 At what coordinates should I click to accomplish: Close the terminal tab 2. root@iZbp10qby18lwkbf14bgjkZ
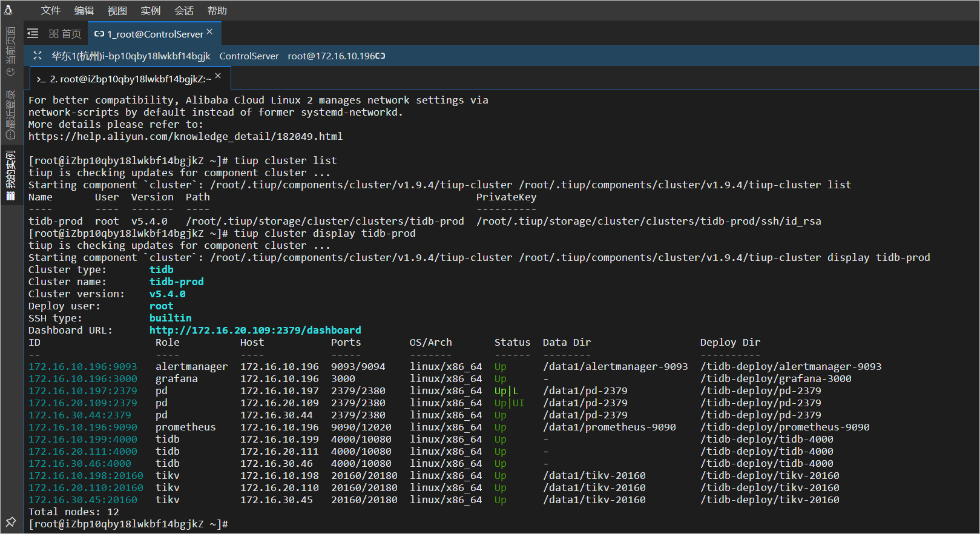(218, 76)
